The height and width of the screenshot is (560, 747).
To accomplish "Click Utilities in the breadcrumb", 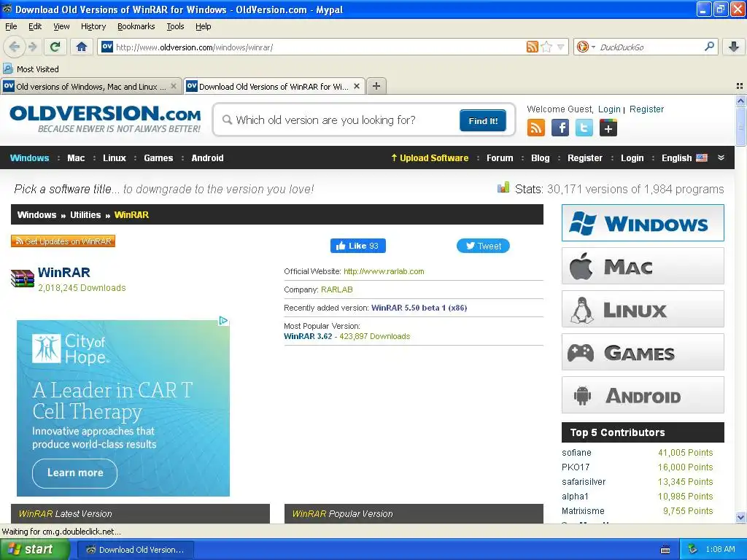I will [x=85, y=215].
